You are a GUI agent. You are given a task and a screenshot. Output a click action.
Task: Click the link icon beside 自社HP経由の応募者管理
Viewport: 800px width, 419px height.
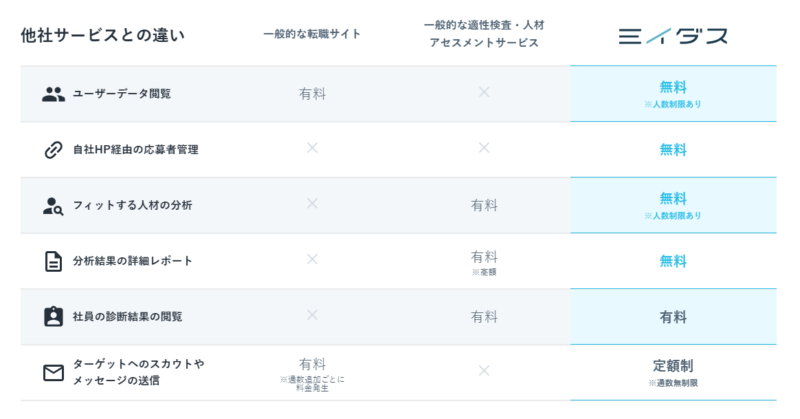[x=53, y=150]
